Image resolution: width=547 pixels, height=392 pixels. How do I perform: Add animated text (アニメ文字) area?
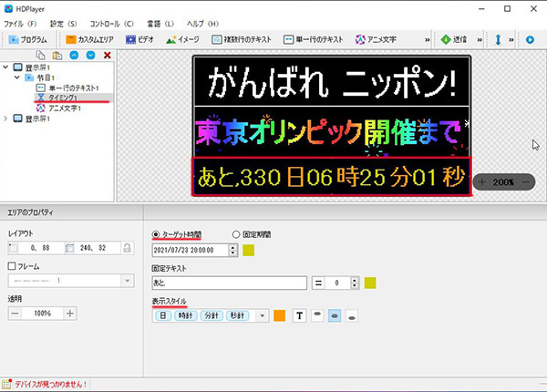tap(376, 40)
